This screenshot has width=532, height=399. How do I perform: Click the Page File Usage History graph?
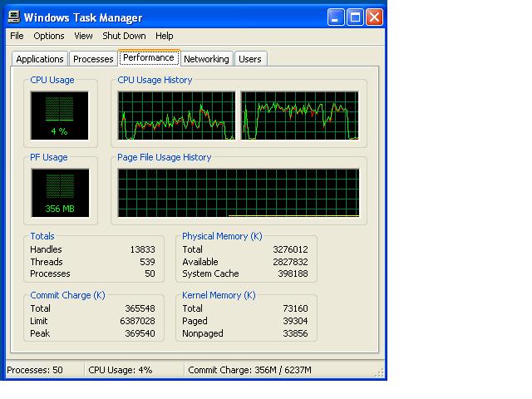tap(239, 193)
